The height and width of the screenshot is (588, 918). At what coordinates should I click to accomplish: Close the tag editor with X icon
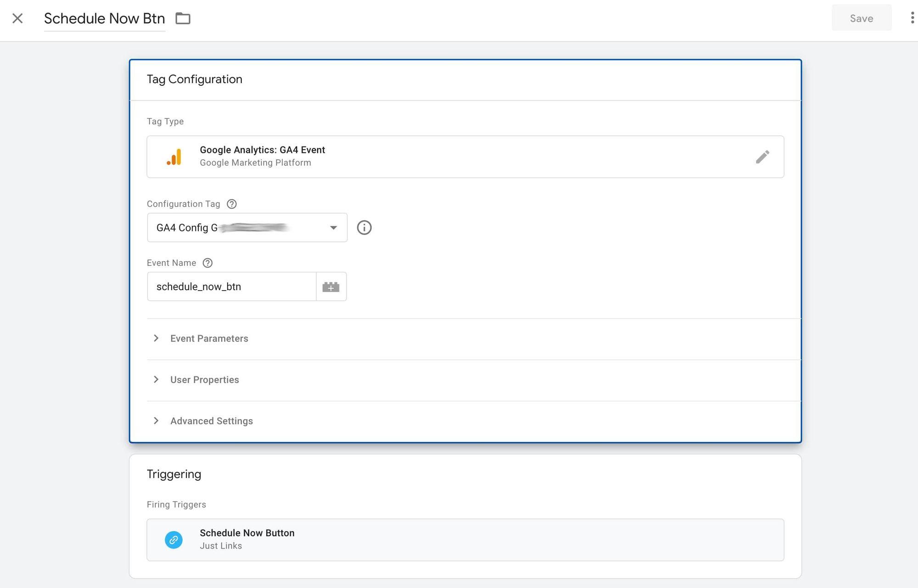pos(17,18)
